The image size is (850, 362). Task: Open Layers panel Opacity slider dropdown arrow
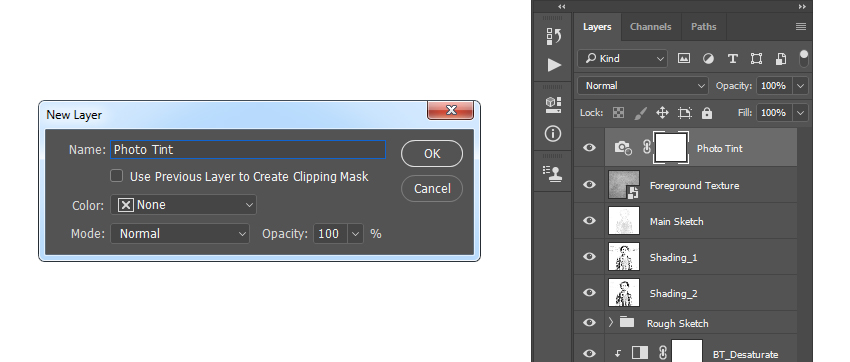pyautogui.click(x=800, y=86)
